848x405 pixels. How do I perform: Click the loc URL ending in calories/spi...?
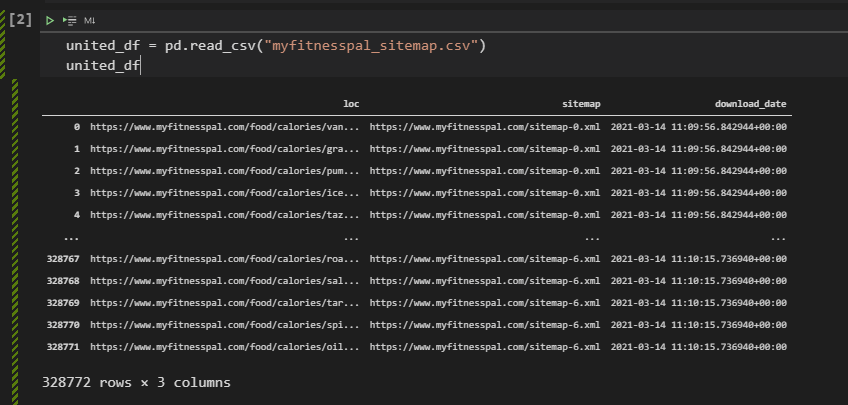tap(224, 325)
